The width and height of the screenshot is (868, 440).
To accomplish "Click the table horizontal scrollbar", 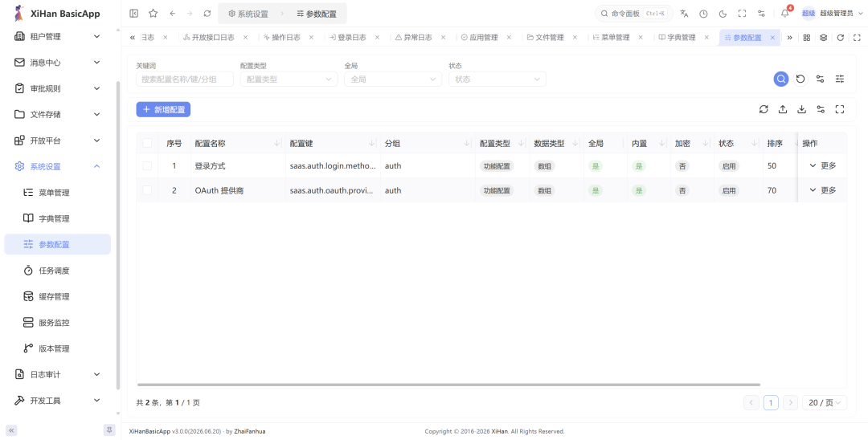I will [448, 385].
